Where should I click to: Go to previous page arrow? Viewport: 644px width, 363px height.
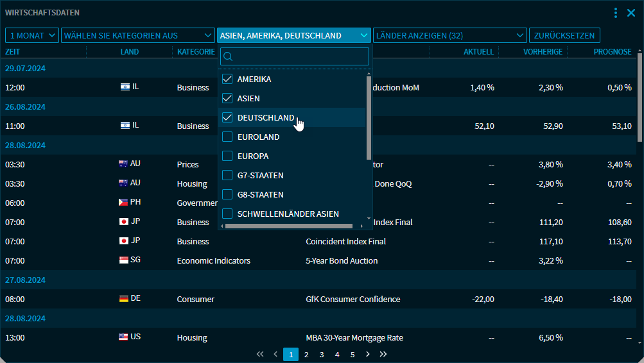(x=275, y=354)
